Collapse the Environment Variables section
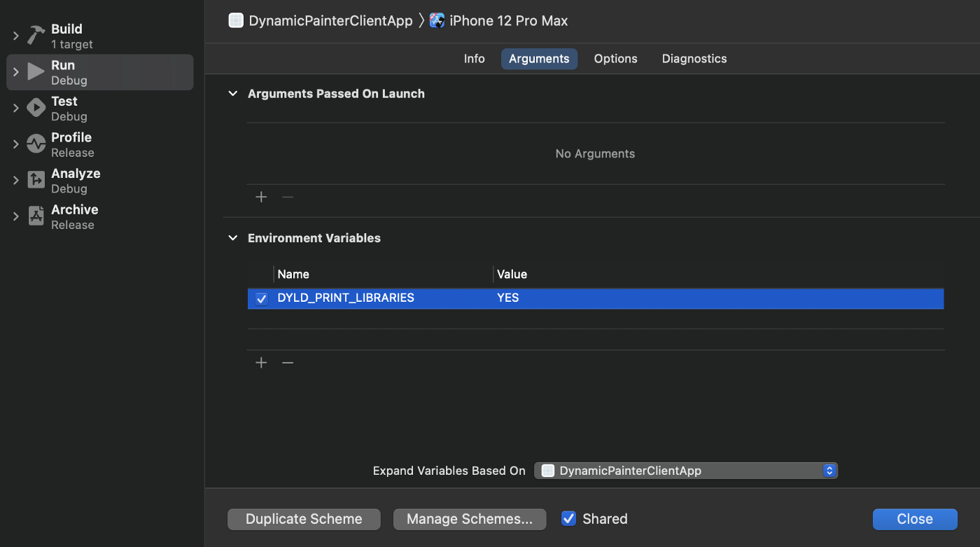The width and height of the screenshot is (980, 547). coord(232,237)
